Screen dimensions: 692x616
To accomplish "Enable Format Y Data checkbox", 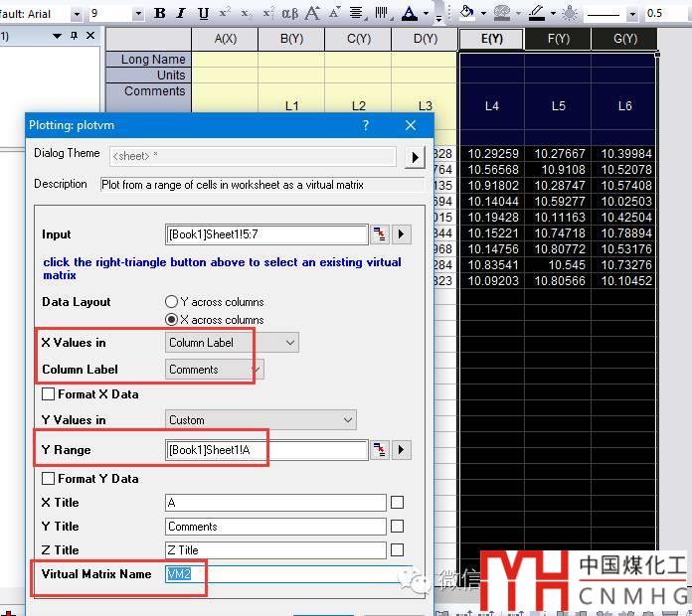I will [x=48, y=479].
